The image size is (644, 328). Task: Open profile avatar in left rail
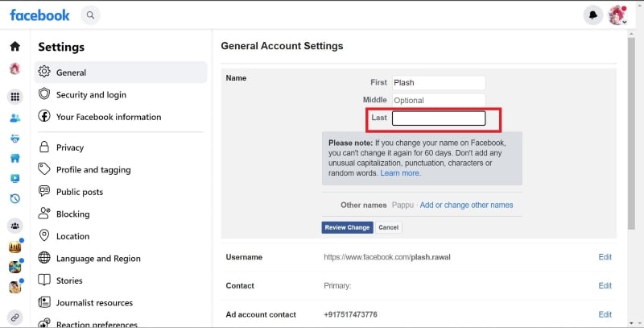click(15, 69)
